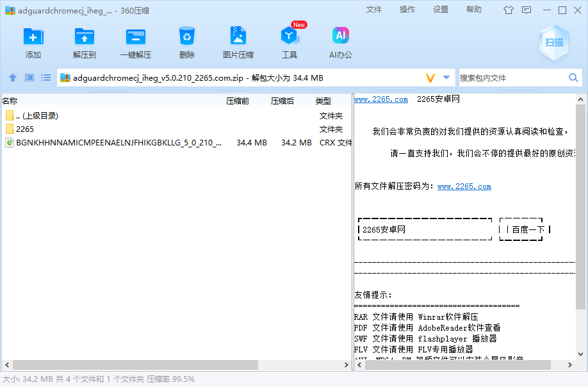Image resolution: width=588 pixels, height=387 pixels.
Task: Click the comment pane horizontal scrollbar
Action: [457, 365]
